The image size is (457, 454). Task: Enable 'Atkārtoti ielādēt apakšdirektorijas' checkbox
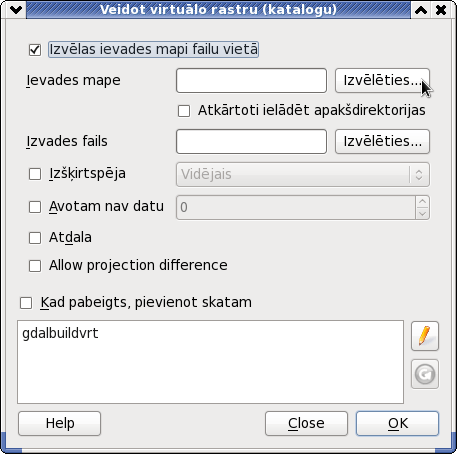(184, 111)
